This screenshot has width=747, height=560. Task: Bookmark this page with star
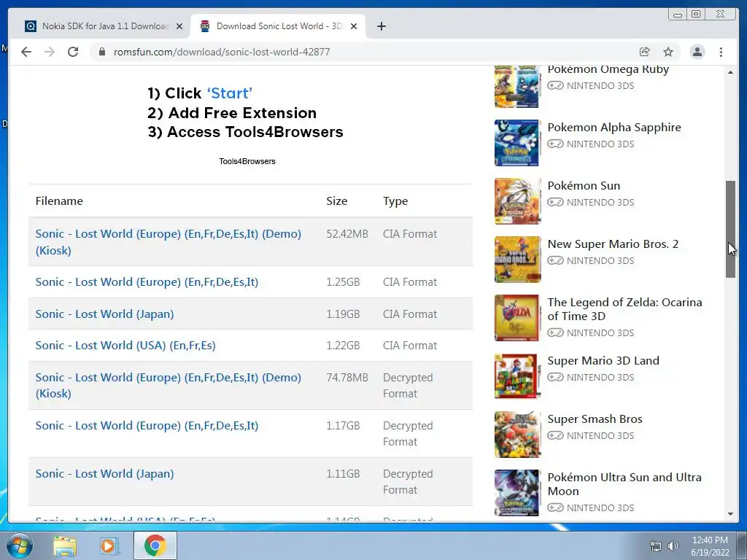point(668,52)
